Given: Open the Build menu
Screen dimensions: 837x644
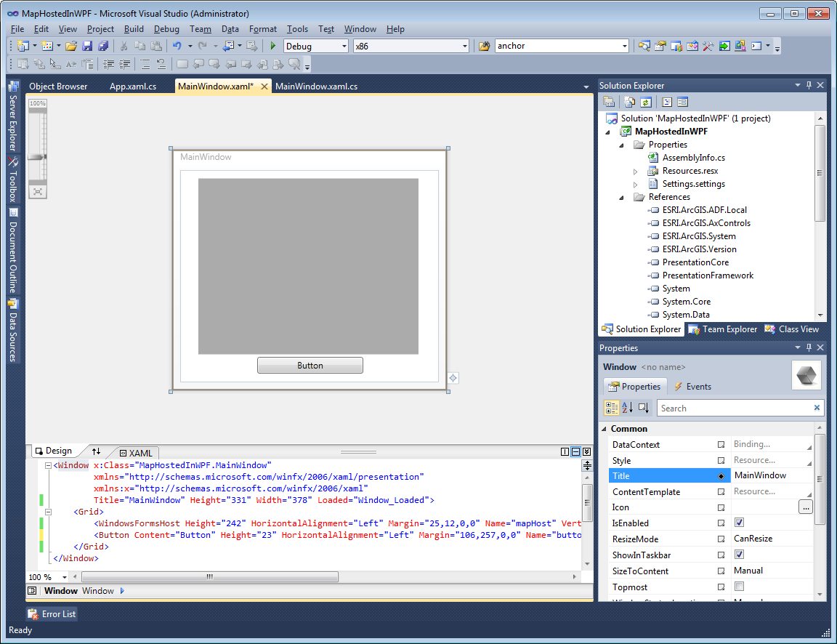Looking at the screenshot, I should click(x=134, y=29).
